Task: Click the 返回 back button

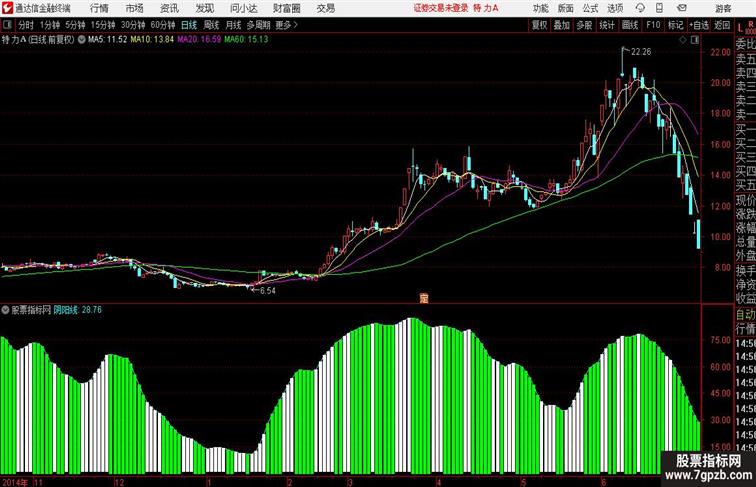Action: pos(722,25)
